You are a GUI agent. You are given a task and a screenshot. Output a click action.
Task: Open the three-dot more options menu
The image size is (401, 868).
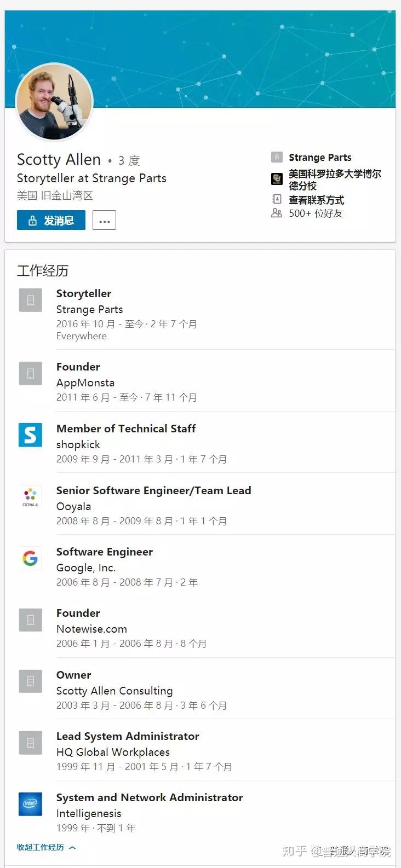tap(104, 221)
